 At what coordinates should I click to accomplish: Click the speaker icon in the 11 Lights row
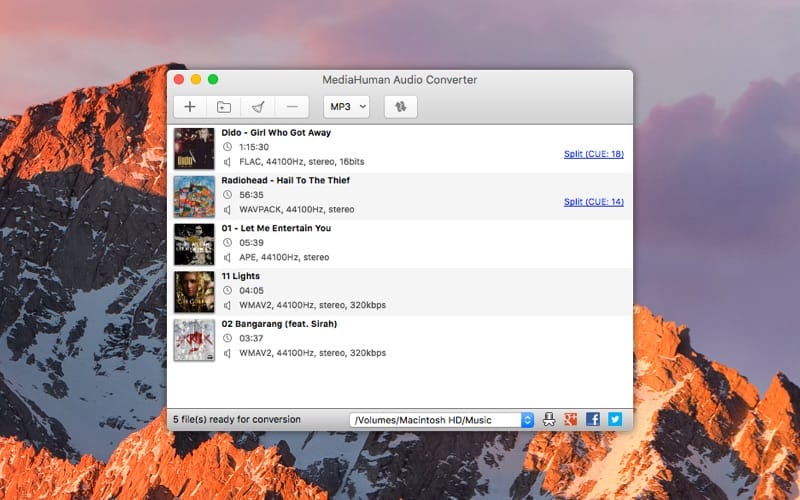(227, 306)
